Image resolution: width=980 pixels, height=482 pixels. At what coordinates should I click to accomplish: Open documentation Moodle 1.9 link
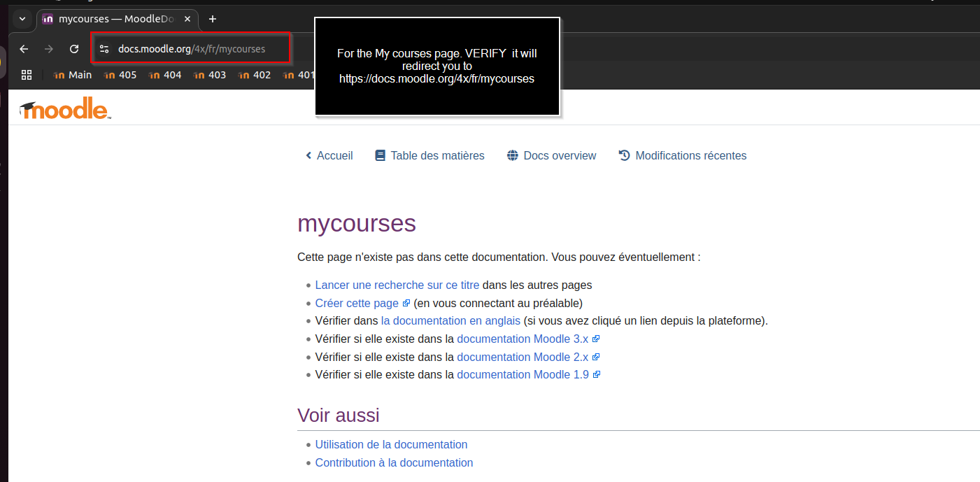point(528,374)
